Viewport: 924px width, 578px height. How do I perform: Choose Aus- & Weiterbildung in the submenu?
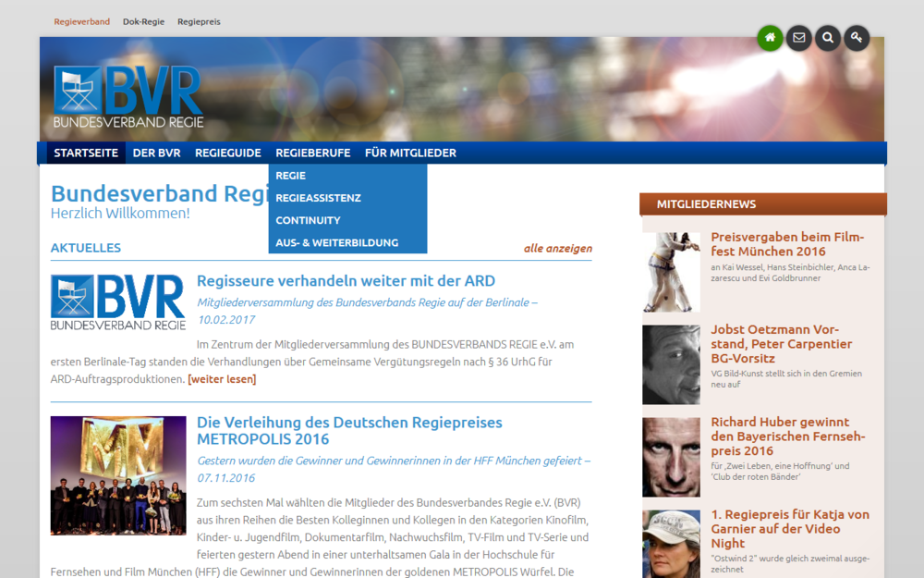pyautogui.click(x=347, y=242)
